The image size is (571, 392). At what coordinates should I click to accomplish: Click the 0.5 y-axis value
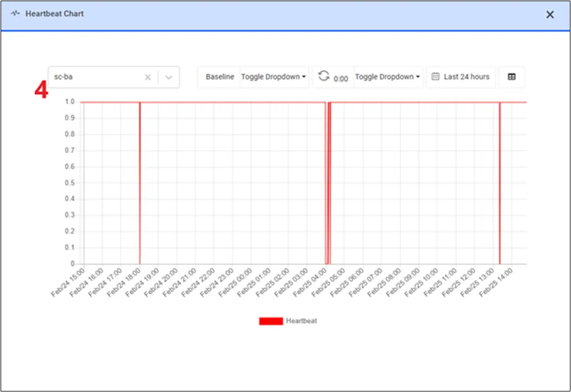pyautogui.click(x=70, y=183)
